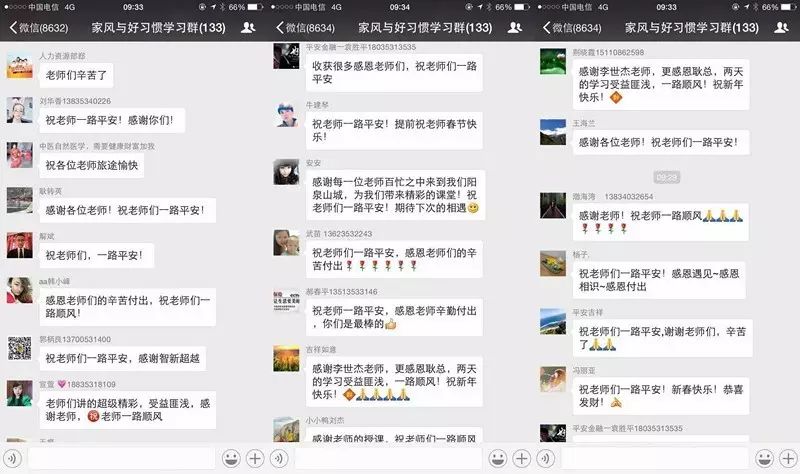The height and width of the screenshot is (474, 800).
Task: Focus the message input field in middle chat screen
Action: (x=388, y=459)
